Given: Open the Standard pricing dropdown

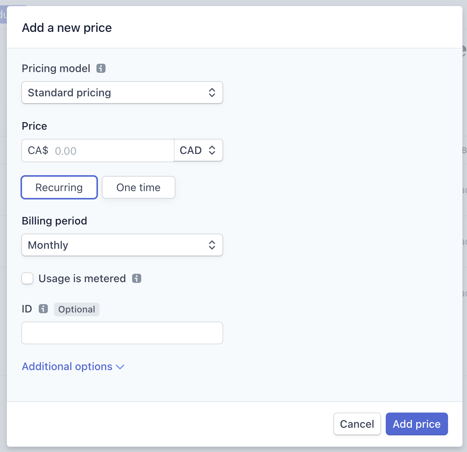Looking at the screenshot, I should pos(122,93).
